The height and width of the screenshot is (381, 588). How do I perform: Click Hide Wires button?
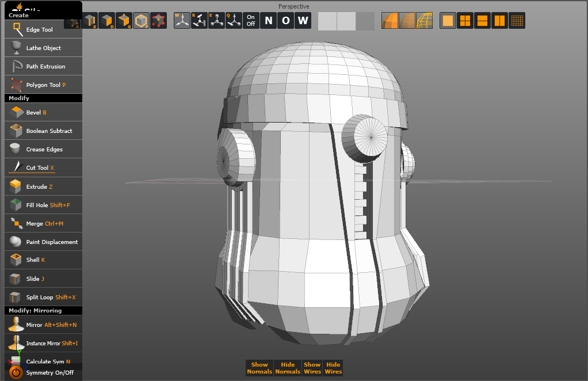(333, 368)
